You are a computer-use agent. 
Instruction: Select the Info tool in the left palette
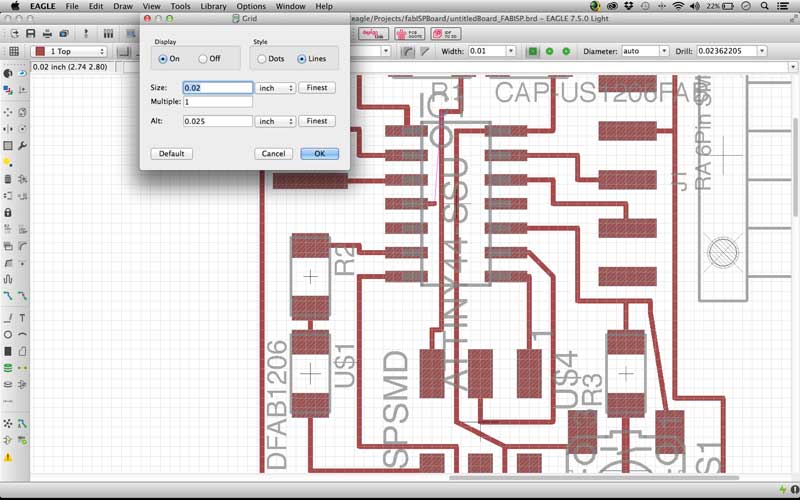pos(8,73)
